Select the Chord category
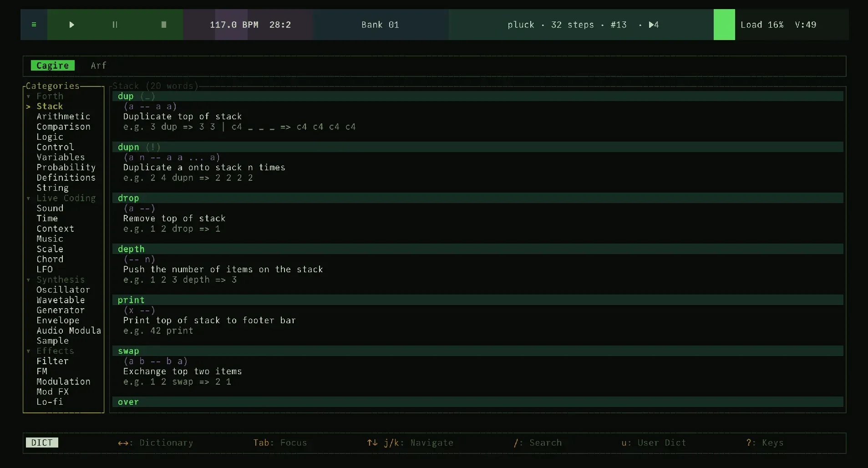The width and height of the screenshot is (868, 468). [50, 259]
